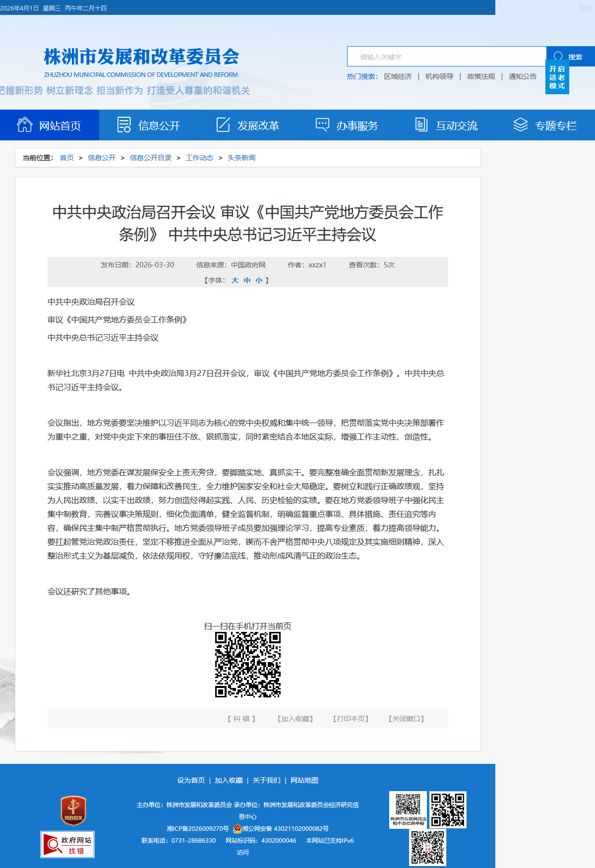Click the chat bubble icon beside 办事服务
The image size is (595, 868).
[322, 124]
